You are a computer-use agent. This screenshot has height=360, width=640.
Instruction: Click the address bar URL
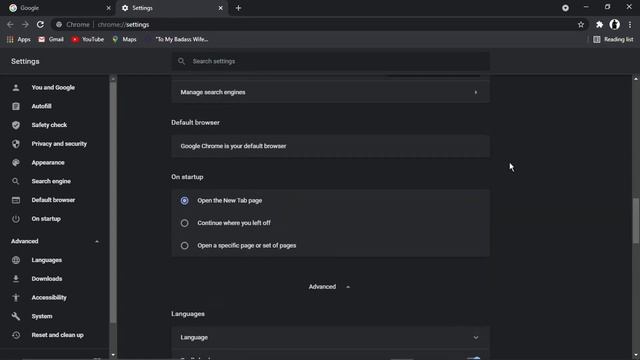coord(124,24)
